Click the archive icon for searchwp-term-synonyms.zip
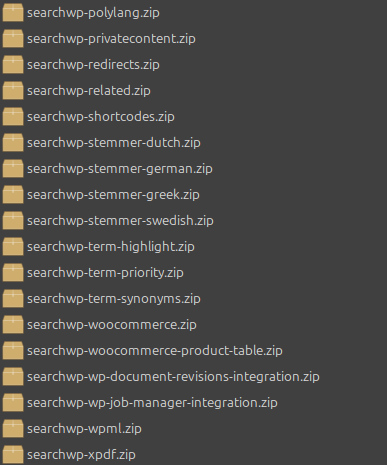Screen dimensions: 387x465 pos(13,299)
